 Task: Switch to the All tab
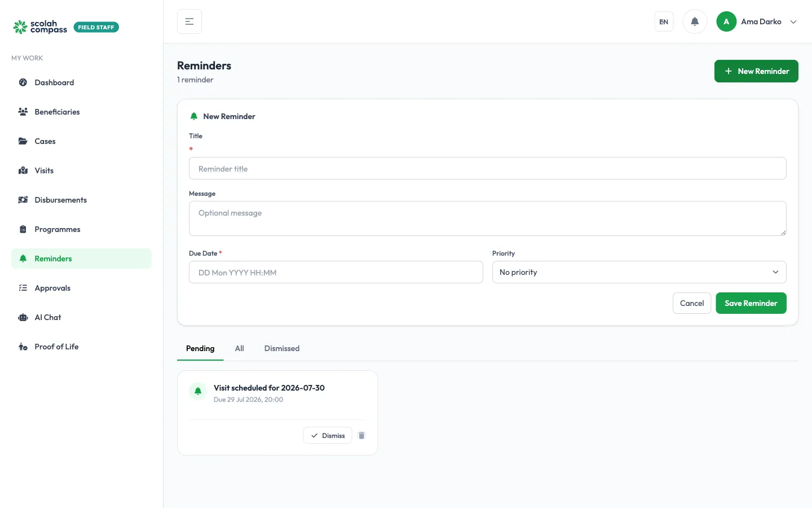coord(240,348)
